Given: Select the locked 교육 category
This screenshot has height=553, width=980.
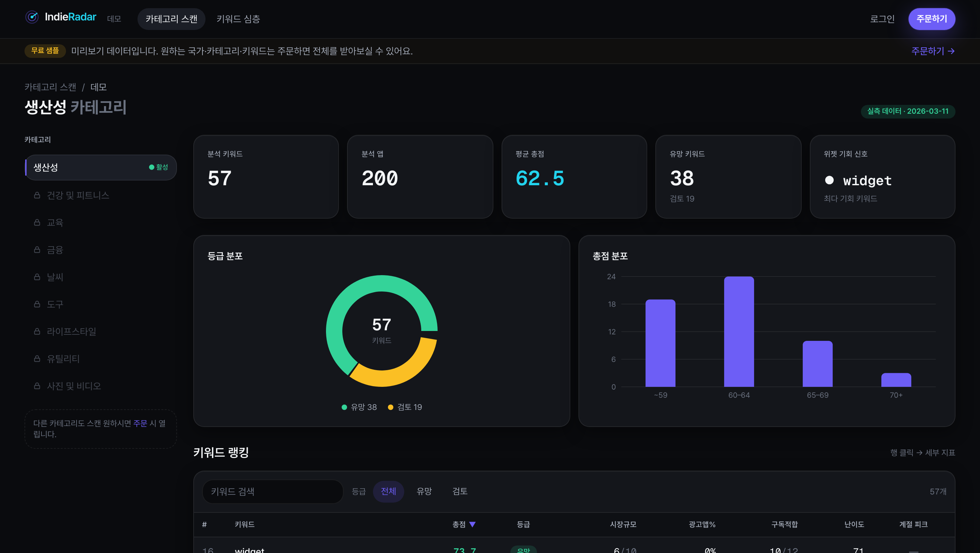Looking at the screenshot, I should pyautogui.click(x=101, y=222).
